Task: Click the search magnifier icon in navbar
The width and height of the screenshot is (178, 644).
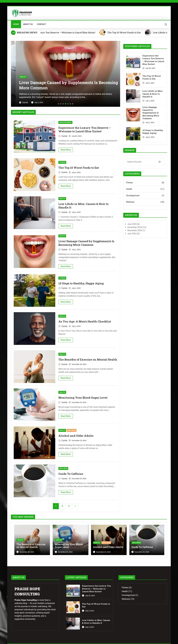Action: click(165, 24)
